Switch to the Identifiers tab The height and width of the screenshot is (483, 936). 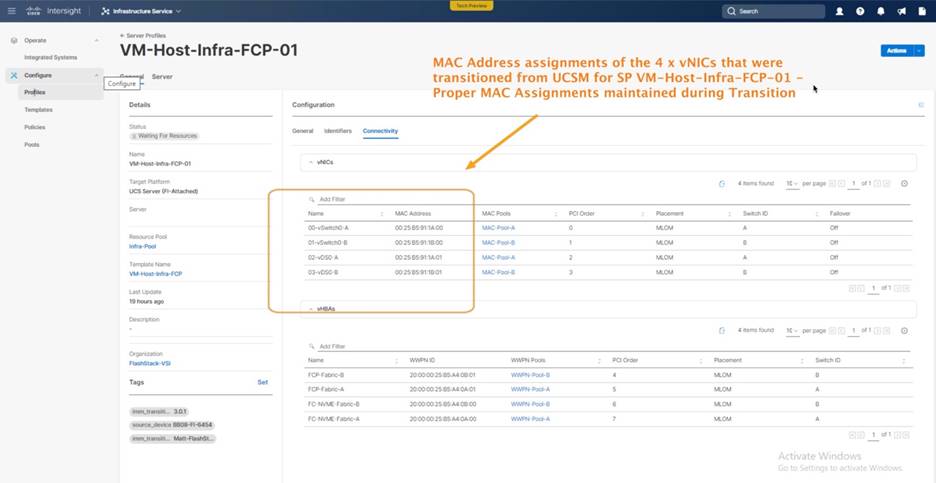point(338,131)
